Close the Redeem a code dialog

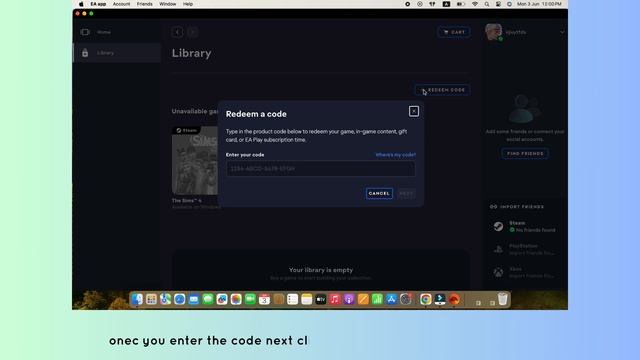point(413,111)
